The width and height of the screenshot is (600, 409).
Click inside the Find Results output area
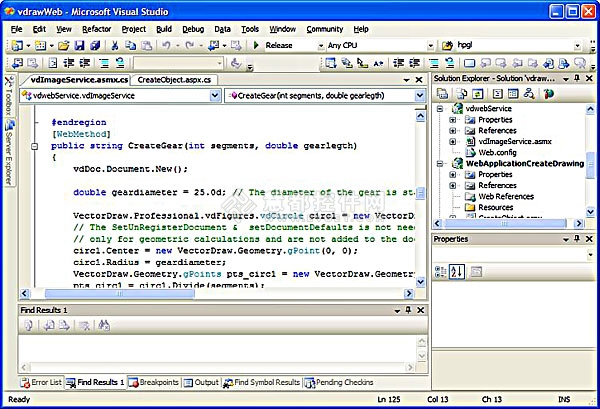point(217,349)
